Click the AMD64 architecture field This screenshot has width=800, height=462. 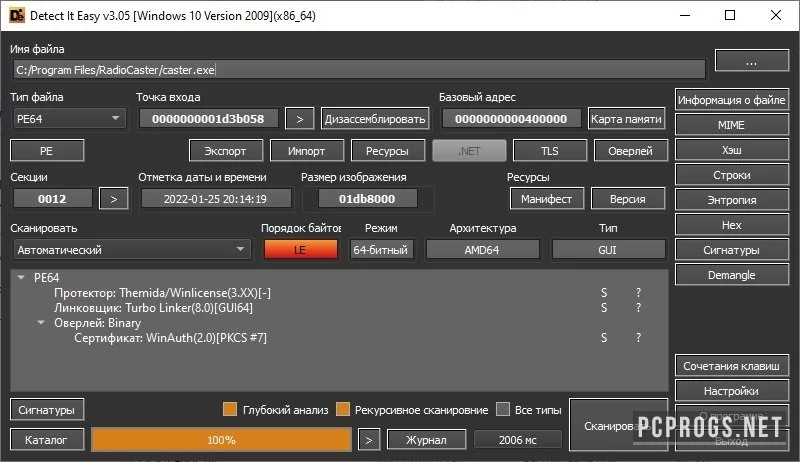click(482, 249)
